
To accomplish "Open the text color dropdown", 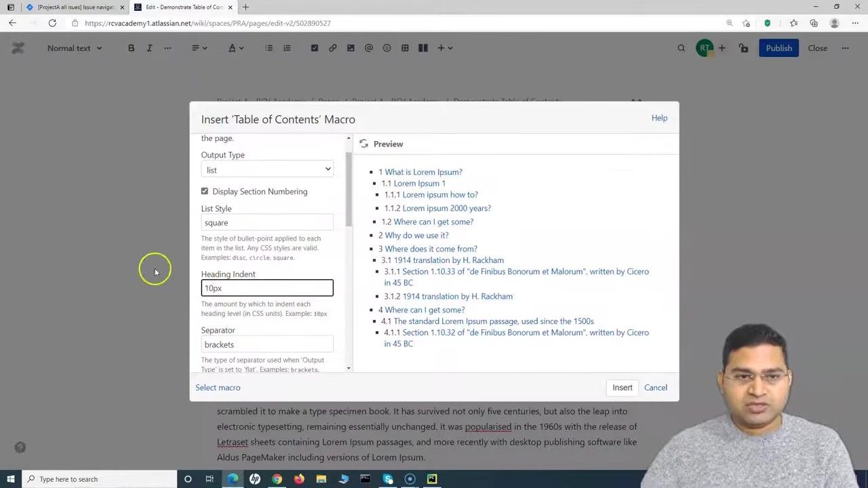I will point(236,48).
